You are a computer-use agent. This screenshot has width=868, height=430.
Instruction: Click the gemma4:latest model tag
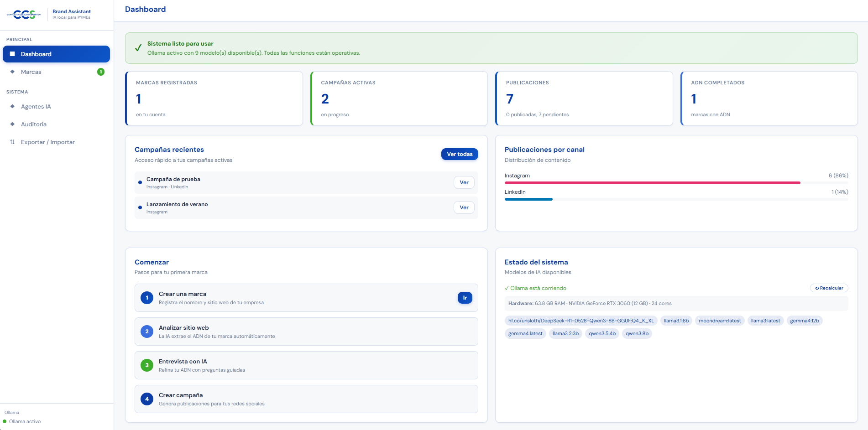[525, 333]
